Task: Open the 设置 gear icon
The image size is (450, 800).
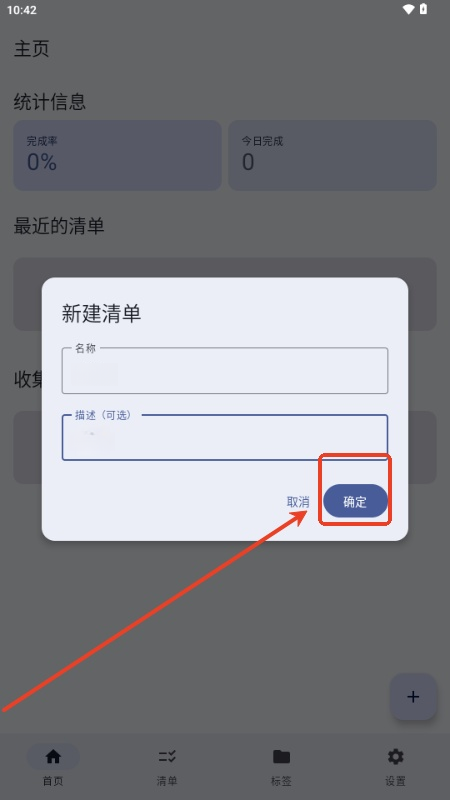Action: coord(395,756)
